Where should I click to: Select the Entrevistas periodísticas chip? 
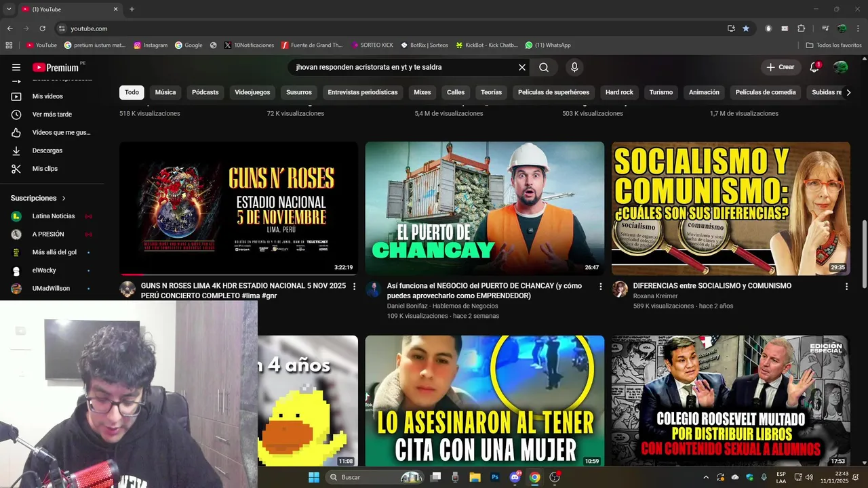pyautogui.click(x=363, y=92)
